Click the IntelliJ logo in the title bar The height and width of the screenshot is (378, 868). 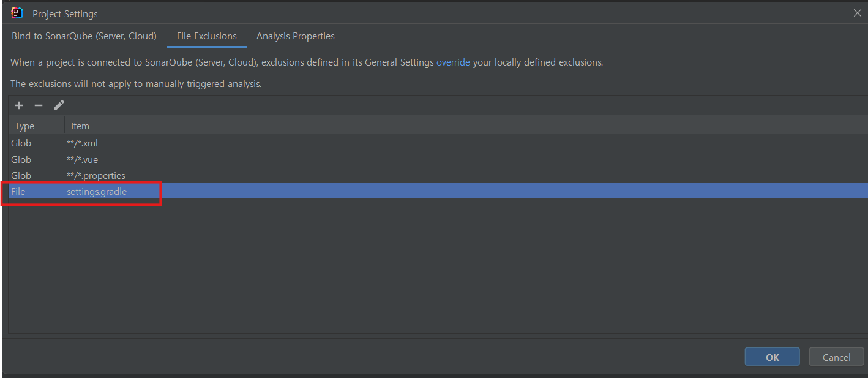tap(17, 13)
